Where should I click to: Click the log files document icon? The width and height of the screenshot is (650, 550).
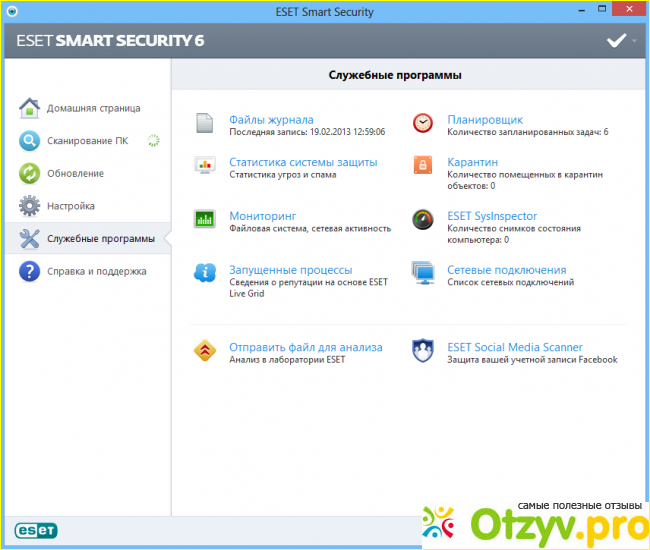(x=205, y=124)
